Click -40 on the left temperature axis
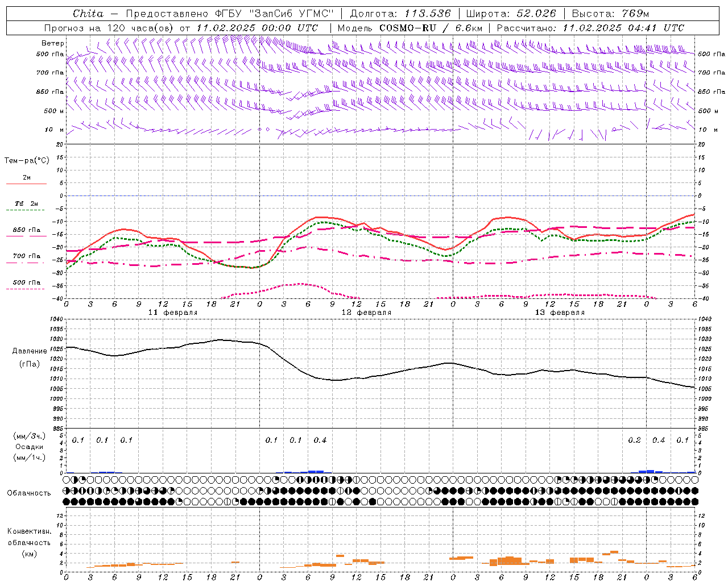The image size is (728, 582). (57, 299)
